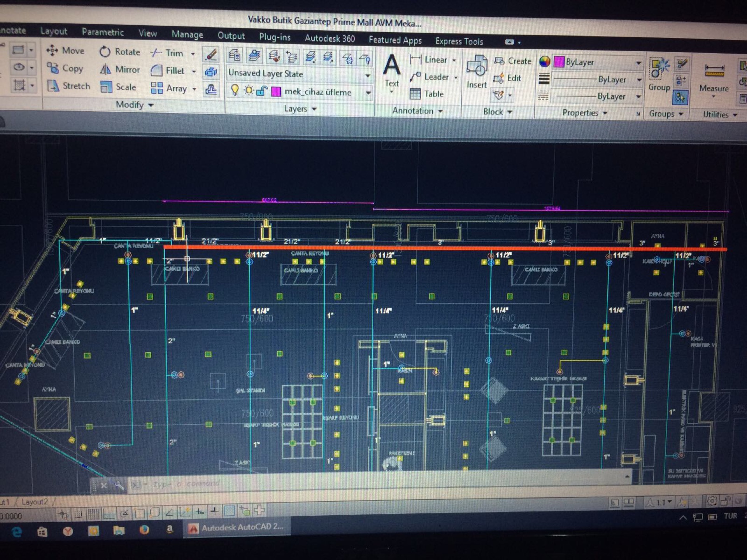Select the Leader annotation tool
The image size is (747, 560).
[x=429, y=77]
